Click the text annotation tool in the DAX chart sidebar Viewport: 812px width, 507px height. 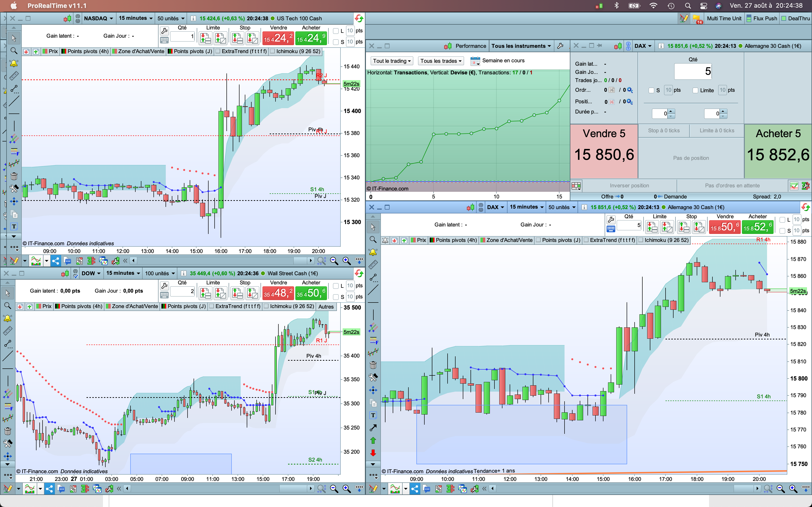[x=373, y=415]
